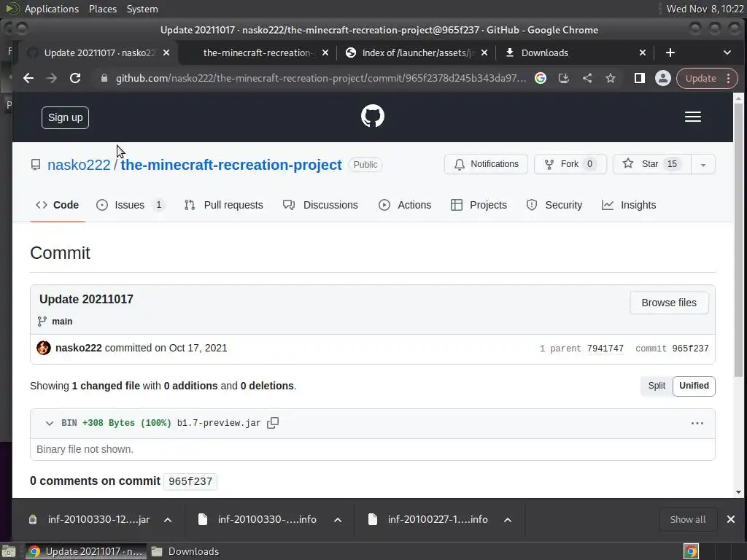Click the nasko222 avatar image
This screenshot has width=747, height=560.
pyautogui.click(x=44, y=348)
